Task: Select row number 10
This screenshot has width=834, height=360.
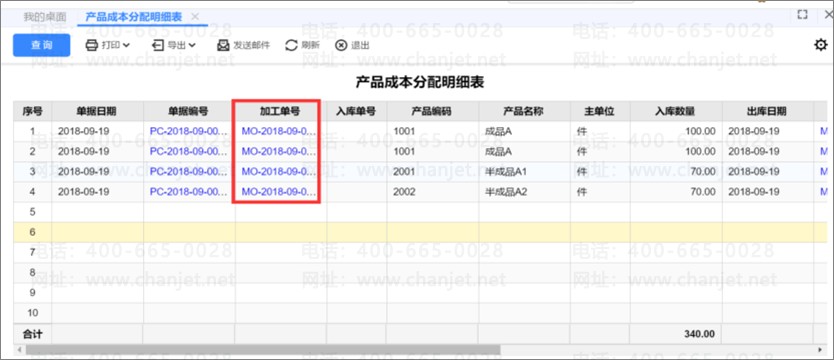Action: point(32,313)
